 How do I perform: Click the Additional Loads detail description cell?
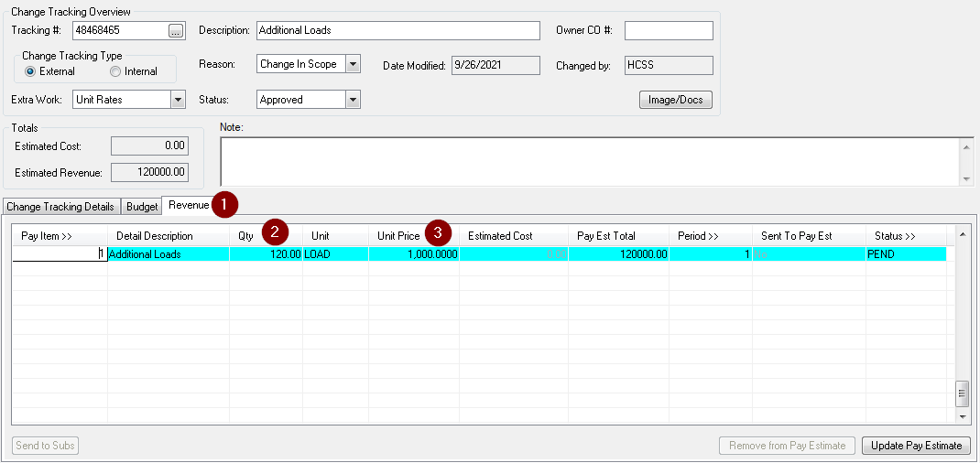pos(169,254)
